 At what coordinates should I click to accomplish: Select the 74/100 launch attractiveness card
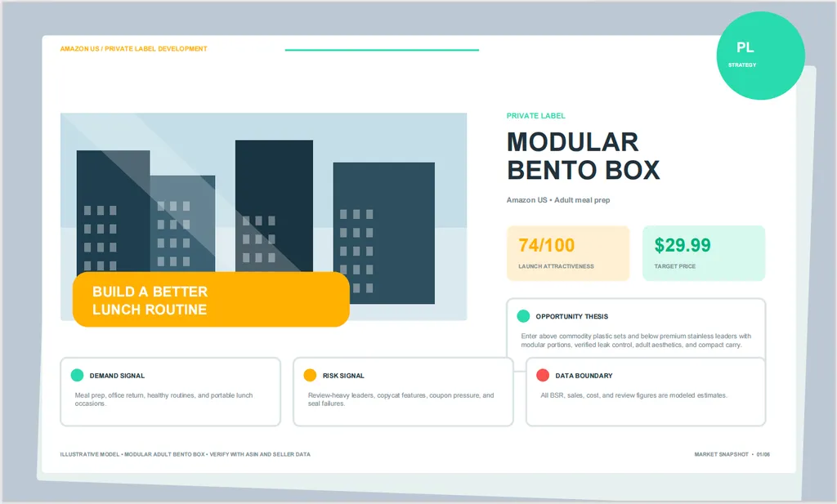tap(568, 253)
